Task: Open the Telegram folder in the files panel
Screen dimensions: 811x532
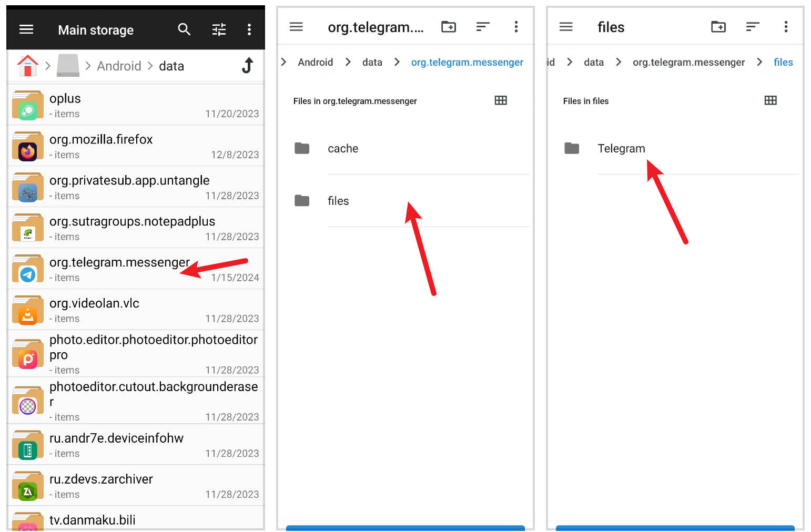Action: (x=621, y=148)
